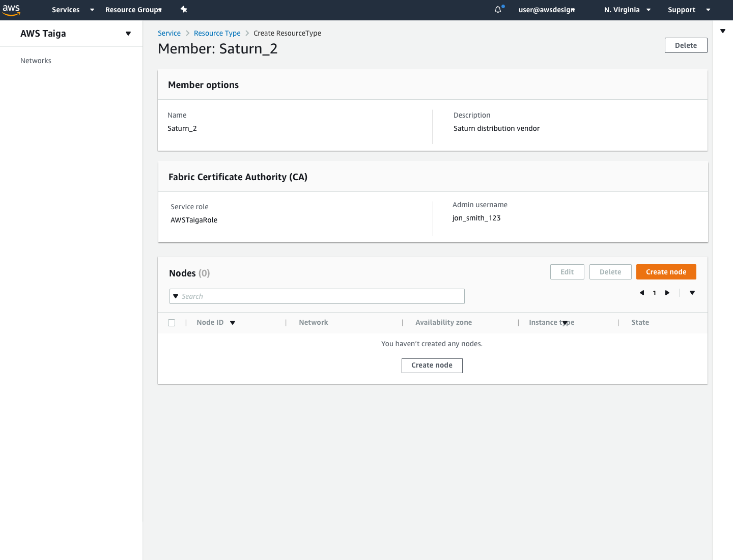Open the Support menu
The image size is (733, 560).
click(x=689, y=10)
